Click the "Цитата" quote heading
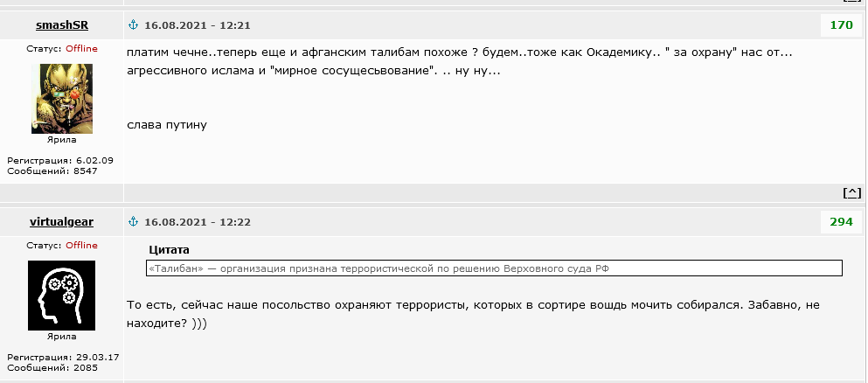 [170, 250]
